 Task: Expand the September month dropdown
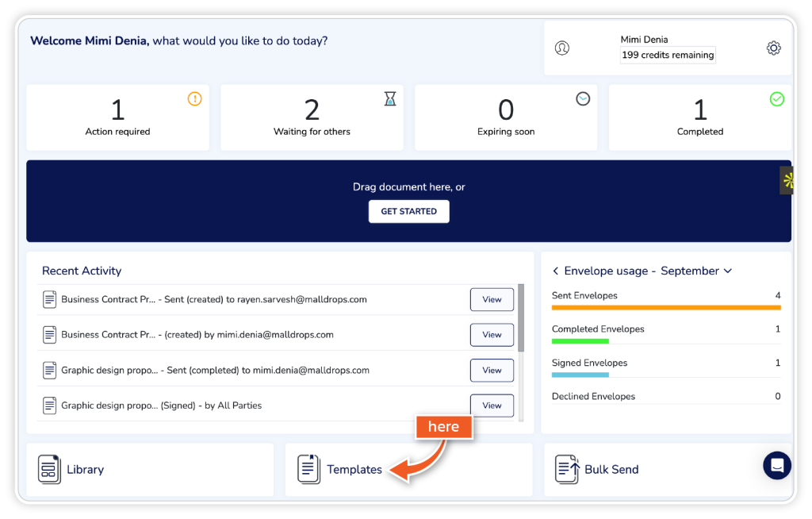pyautogui.click(x=728, y=271)
